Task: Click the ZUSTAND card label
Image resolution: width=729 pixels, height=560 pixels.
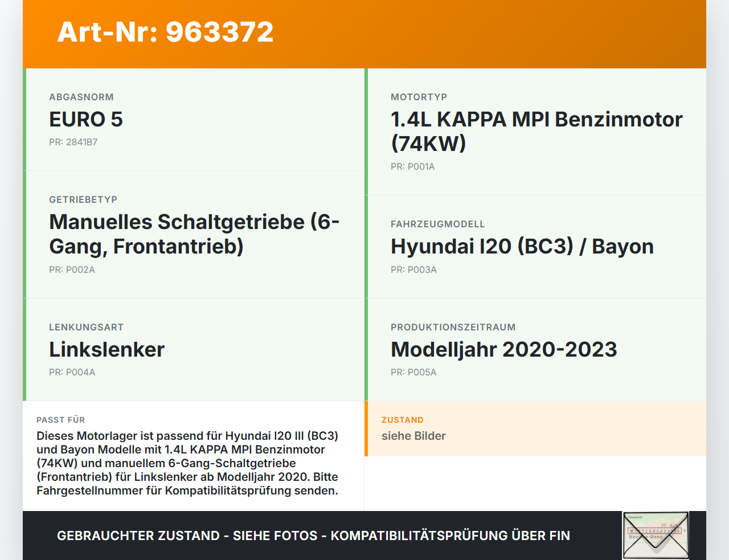Action: click(403, 419)
